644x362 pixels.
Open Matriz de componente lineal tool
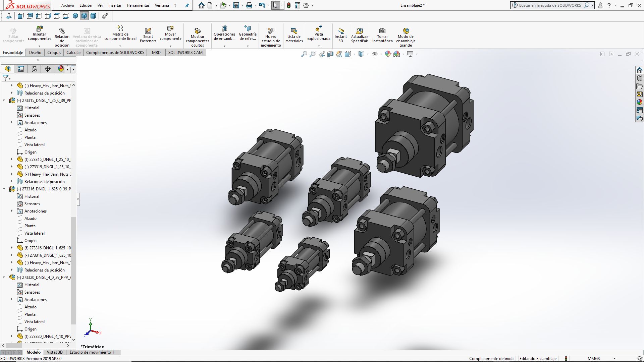(120, 29)
